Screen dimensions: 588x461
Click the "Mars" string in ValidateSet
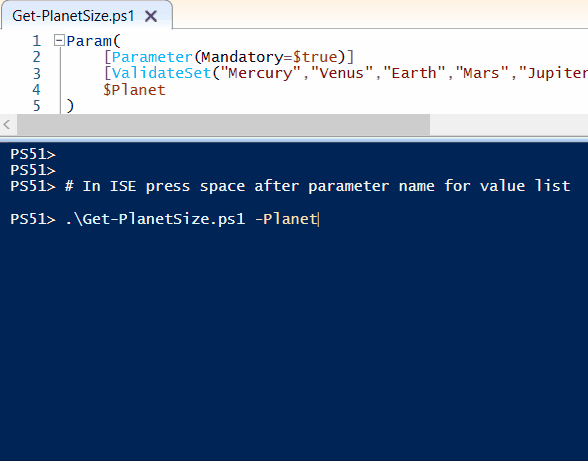[482, 73]
